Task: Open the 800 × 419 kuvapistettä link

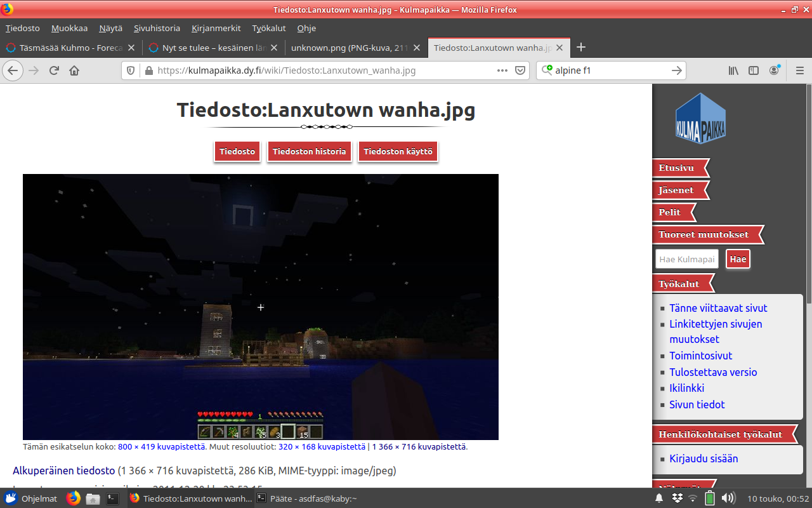Action: coord(162,446)
